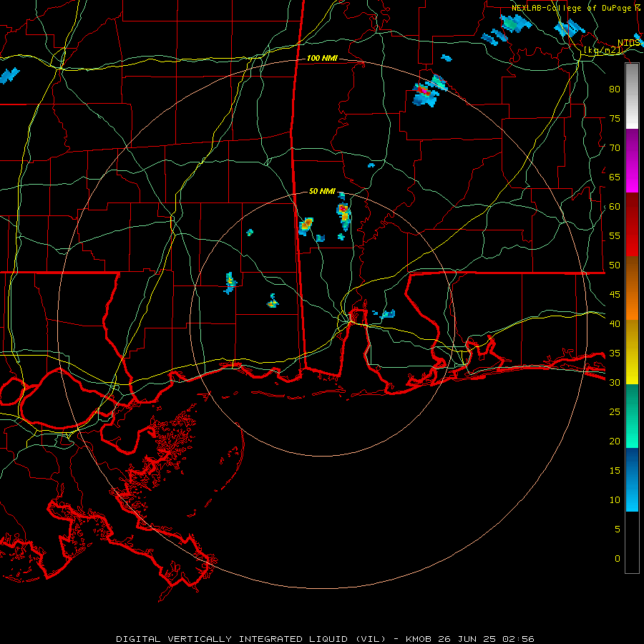Click the legend value 80
Screen dimensions: 644x644
coord(615,89)
